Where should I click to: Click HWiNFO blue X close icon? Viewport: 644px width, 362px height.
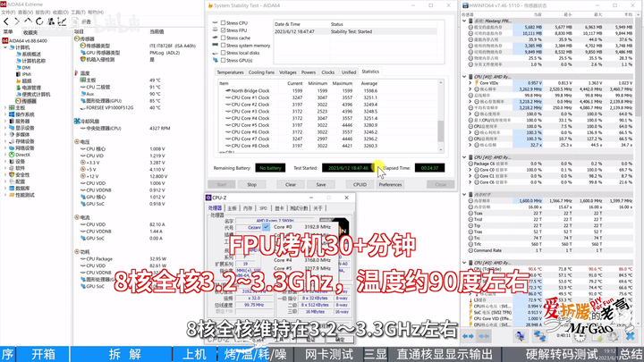[x=631, y=337]
